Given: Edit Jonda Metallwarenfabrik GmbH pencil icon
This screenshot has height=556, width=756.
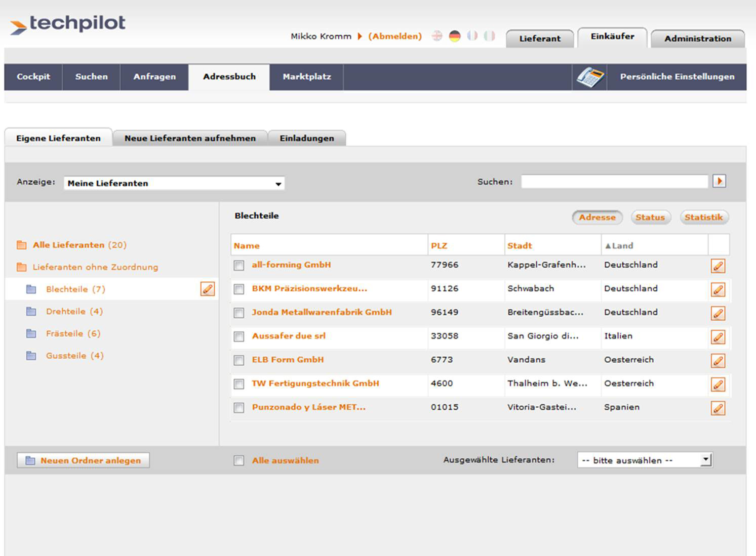Looking at the screenshot, I should (718, 313).
